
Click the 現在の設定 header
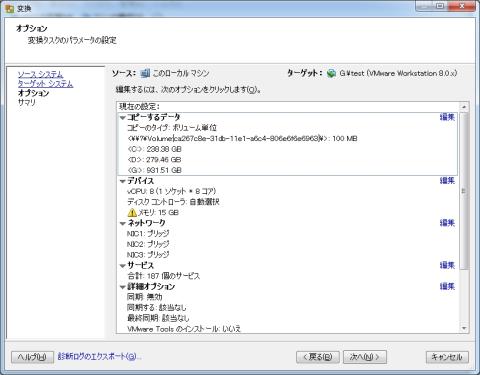(139, 107)
